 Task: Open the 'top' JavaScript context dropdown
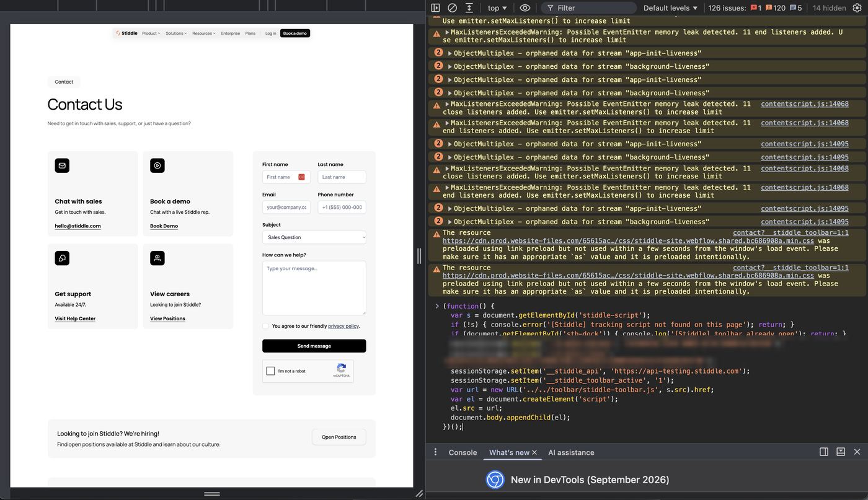coord(497,8)
